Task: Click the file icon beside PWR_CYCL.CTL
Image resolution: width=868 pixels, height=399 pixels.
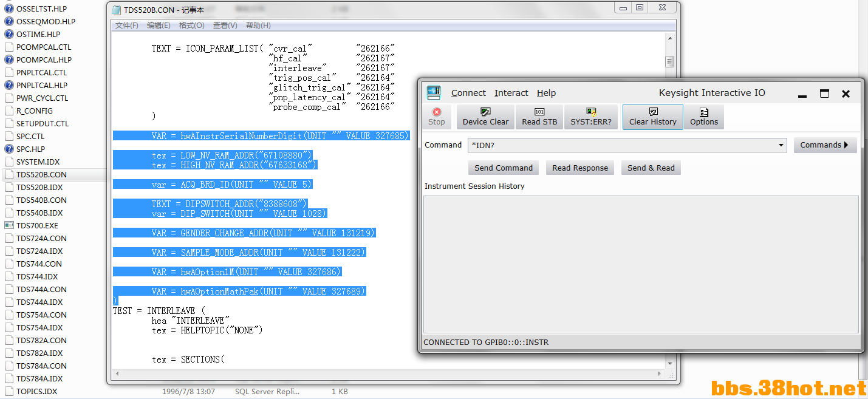Action: tap(9, 98)
